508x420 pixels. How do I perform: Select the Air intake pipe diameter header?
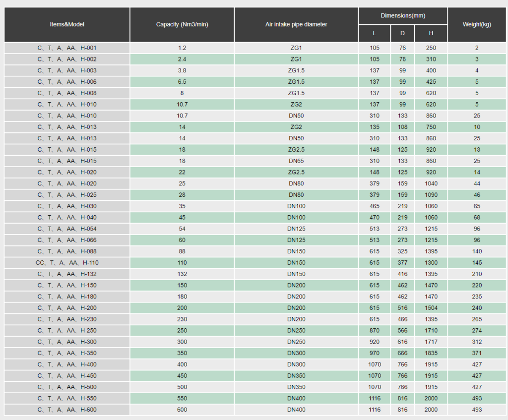click(296, 24)
